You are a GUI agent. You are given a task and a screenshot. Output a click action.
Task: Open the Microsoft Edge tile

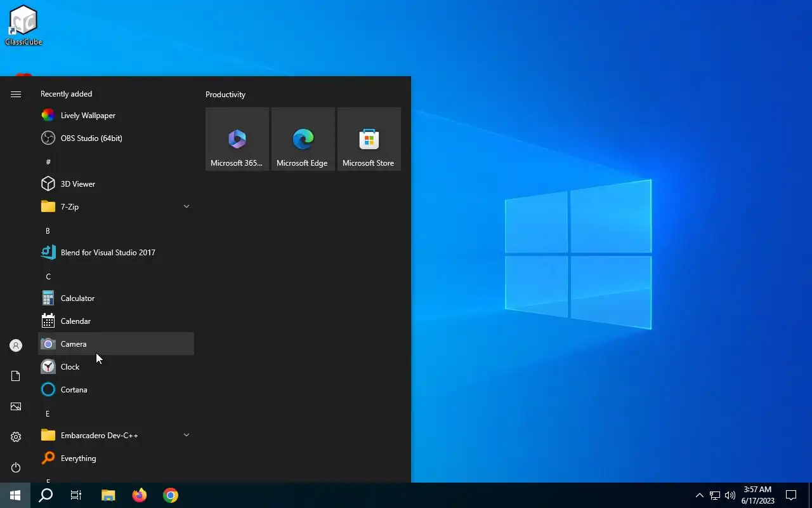coord(303,139)
